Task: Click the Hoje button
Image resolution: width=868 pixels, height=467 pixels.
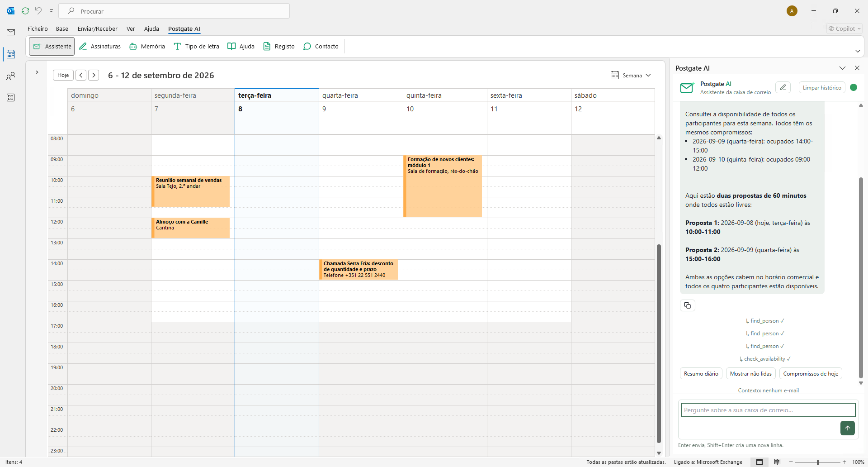Action: pos(63,75)
